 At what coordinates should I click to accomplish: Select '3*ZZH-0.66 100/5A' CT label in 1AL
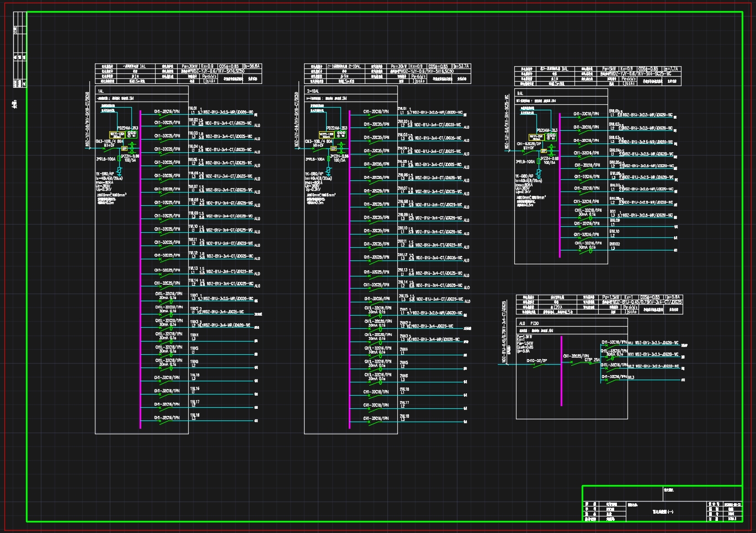[130, 158]
